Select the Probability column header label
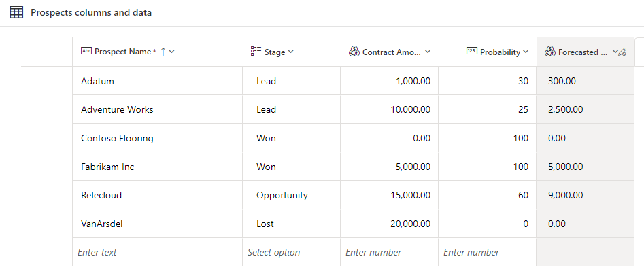This screenshot has width=644, height=280. pos(500,52)
